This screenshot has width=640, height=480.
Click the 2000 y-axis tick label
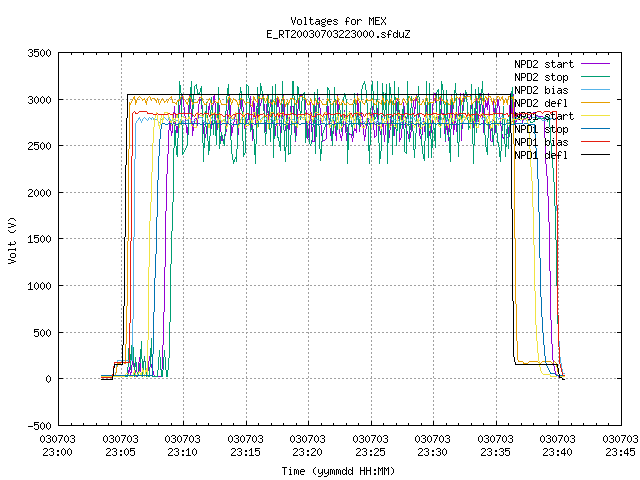tap(40, 193)
